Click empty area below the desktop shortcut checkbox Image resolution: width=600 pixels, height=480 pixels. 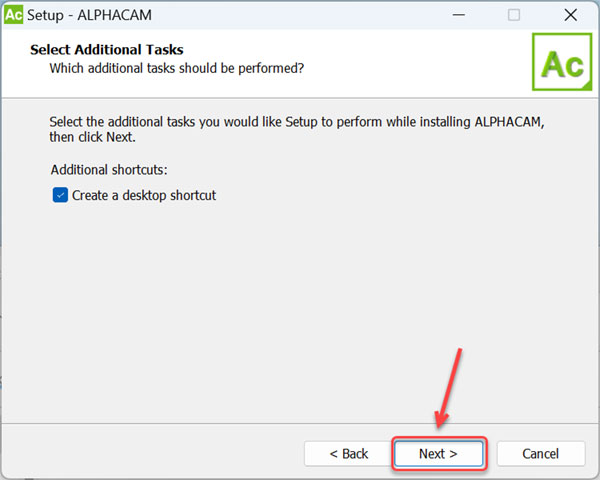tap(250, 300)
